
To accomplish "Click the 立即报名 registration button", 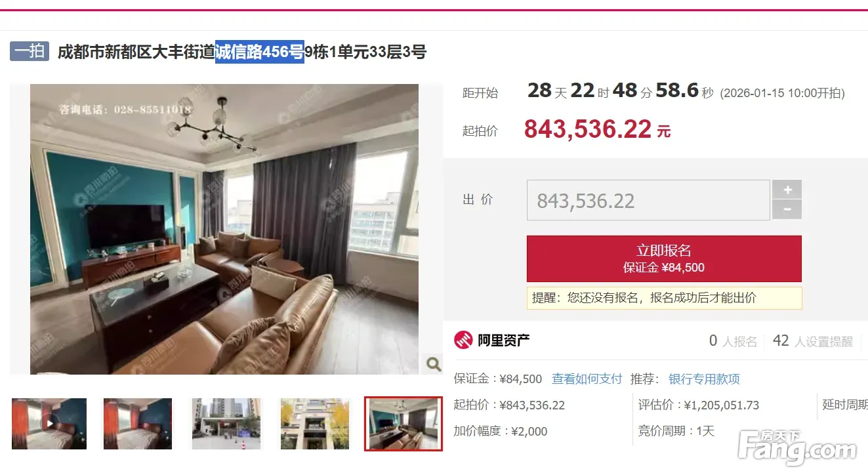I will 664,258.
